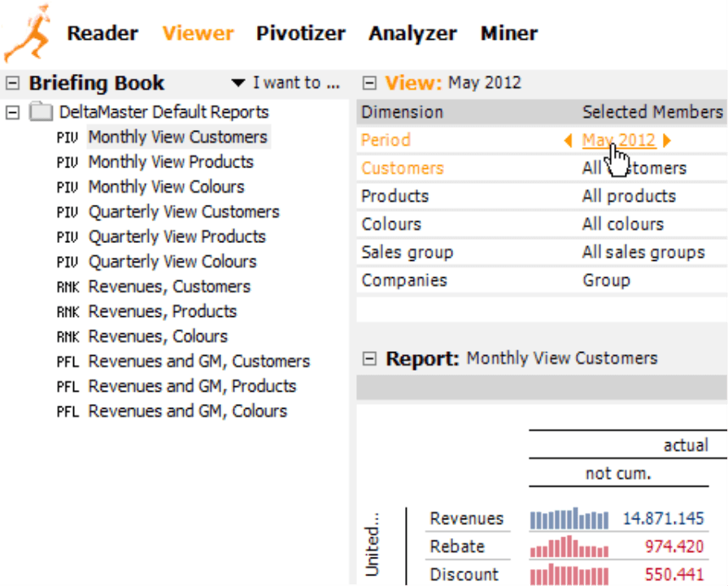Image resolution: width=728 pixels, height=586 pixels.
Task: Collapse the Report panel
Action: pyautogui.click(x=369, y=358)
